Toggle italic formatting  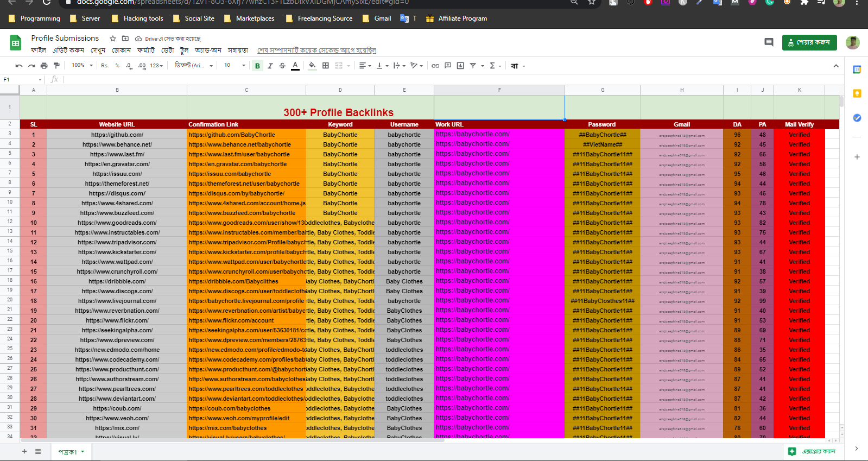point(270,66)
